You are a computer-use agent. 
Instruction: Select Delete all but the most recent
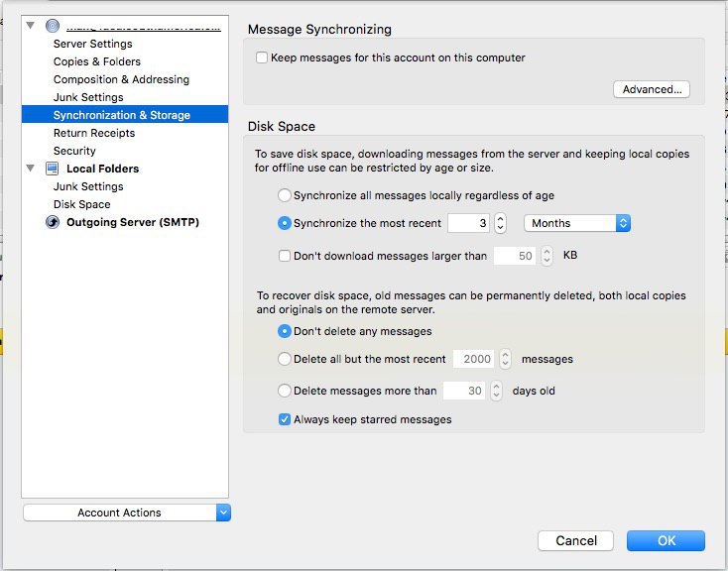(x=285, y=359)
